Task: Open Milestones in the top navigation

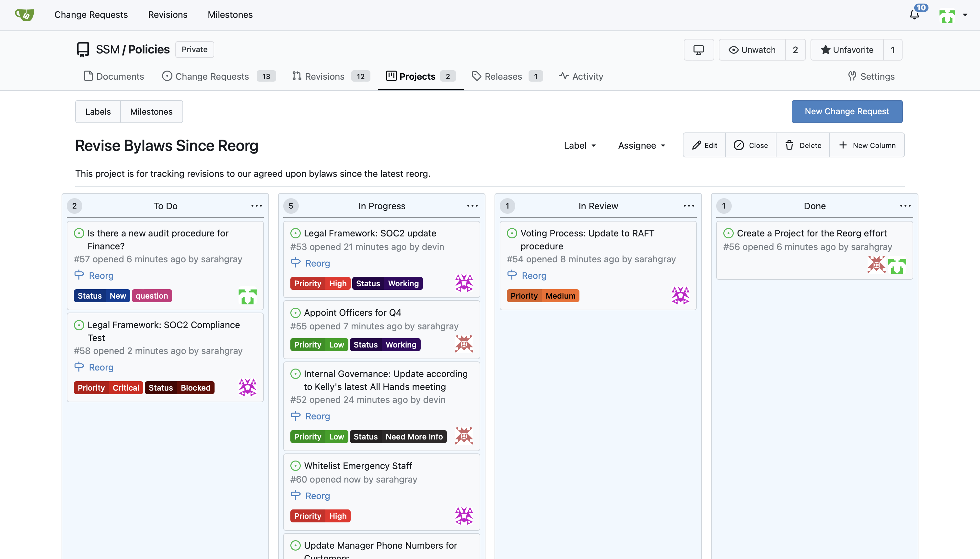Action: pyautogui.click(x=230, y=15)
